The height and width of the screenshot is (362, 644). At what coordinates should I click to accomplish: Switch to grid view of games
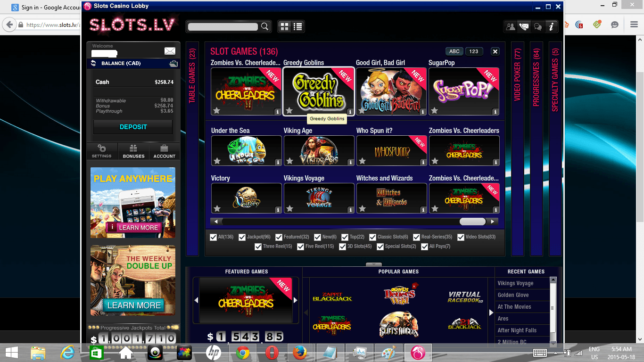(x=284, y=26)
